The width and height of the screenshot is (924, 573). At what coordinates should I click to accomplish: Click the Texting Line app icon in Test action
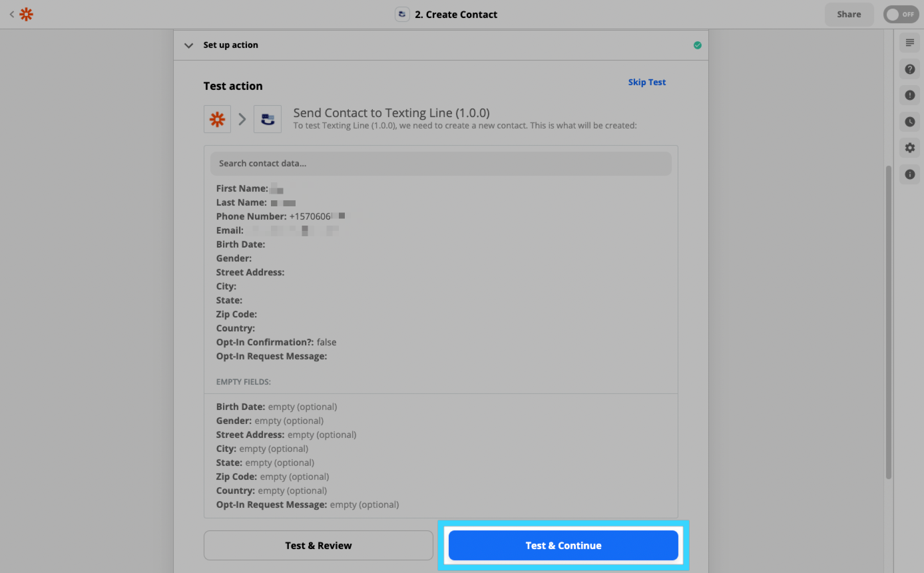tap(268, 119)
